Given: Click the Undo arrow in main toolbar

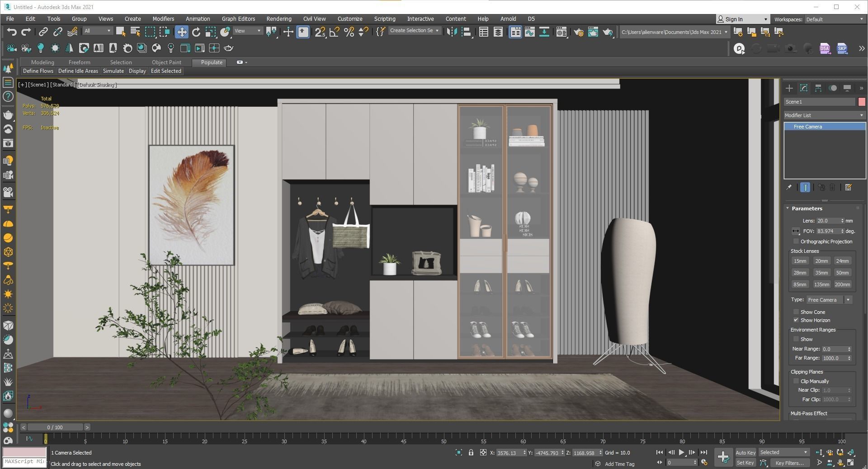Looking at the screenshot, I should click(12, 32).
